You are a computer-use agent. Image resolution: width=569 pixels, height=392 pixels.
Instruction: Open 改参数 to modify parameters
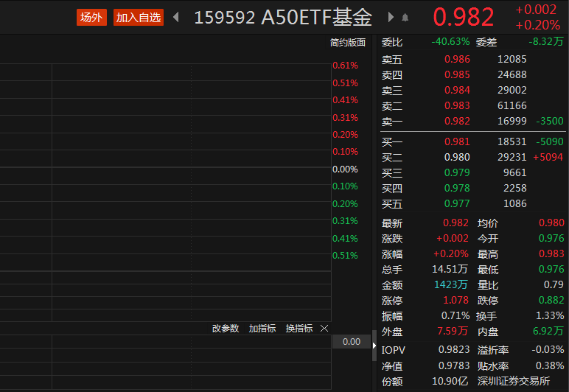226,329
